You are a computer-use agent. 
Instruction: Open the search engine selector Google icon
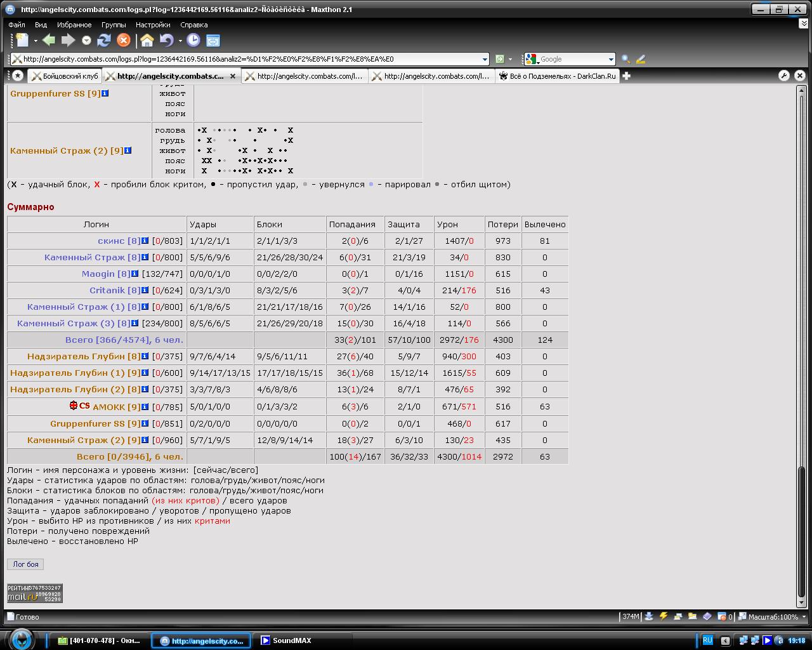tap(531, 59)
